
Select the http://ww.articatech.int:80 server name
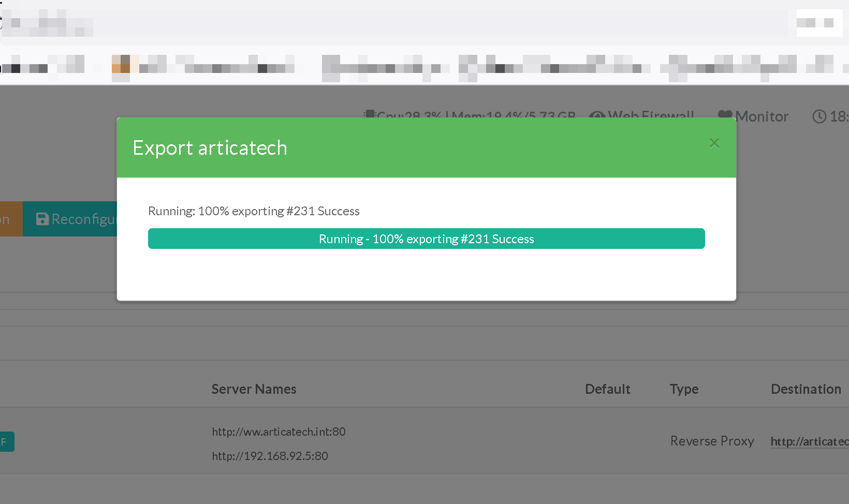279,432
